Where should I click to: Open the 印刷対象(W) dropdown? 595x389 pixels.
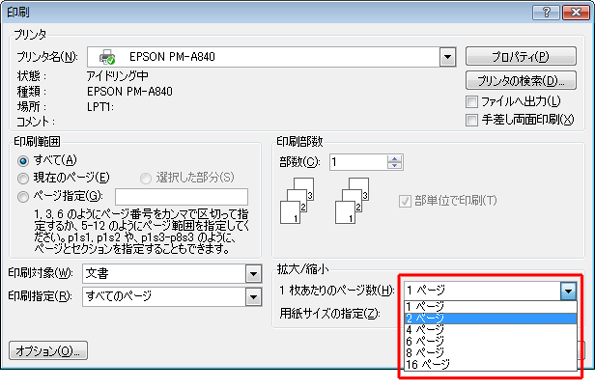253,274
